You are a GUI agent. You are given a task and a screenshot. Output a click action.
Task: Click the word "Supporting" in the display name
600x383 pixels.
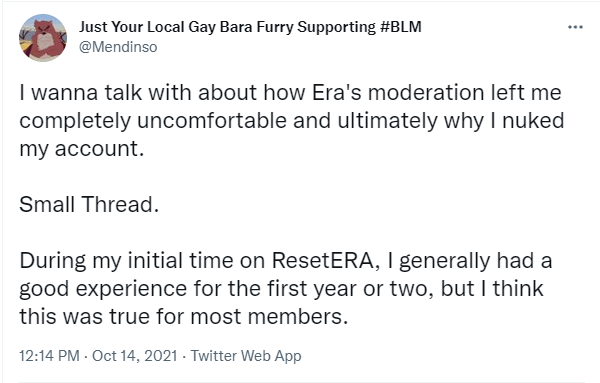pyautogui.click(x=337, y=27)
